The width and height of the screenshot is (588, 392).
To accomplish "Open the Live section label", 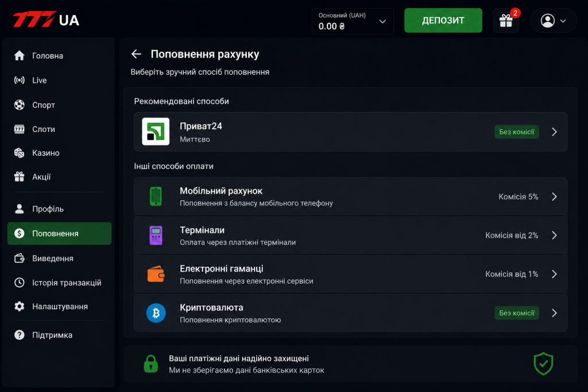I will [40, 80].
